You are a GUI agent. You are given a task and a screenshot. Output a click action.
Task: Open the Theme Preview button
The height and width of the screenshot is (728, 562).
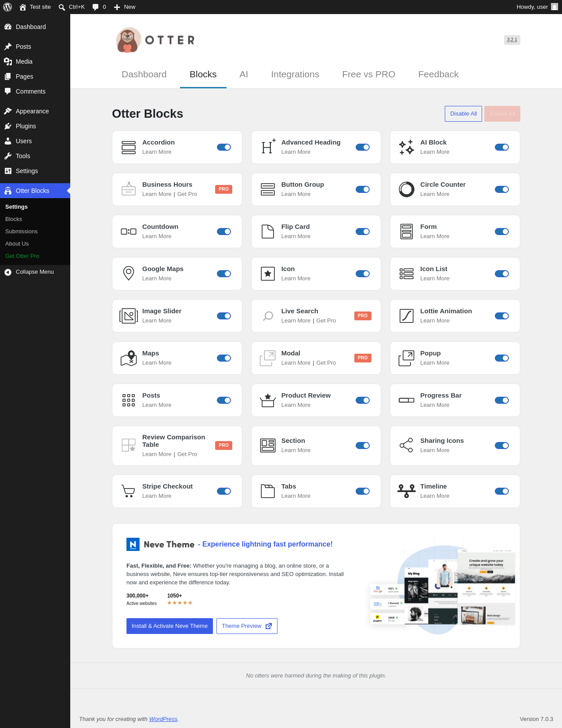[247, 626]
